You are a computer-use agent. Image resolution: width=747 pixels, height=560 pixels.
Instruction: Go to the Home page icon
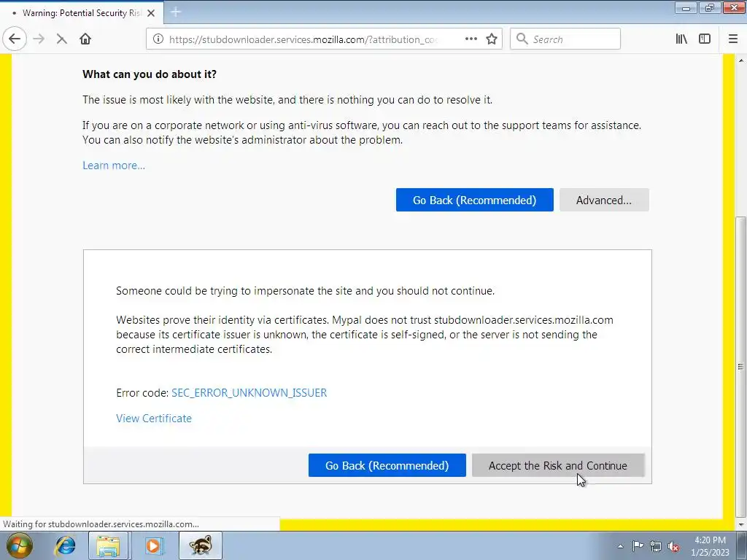click(x=85, y=39)
